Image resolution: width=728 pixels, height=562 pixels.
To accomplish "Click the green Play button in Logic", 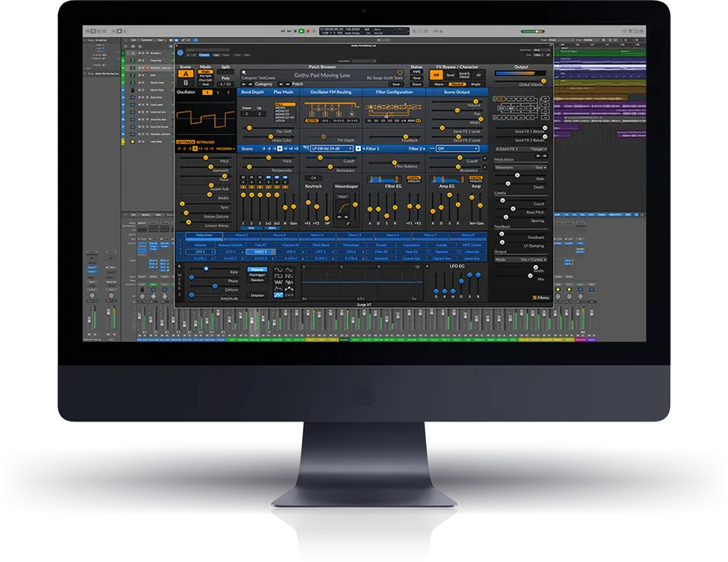I will (301, 31).
